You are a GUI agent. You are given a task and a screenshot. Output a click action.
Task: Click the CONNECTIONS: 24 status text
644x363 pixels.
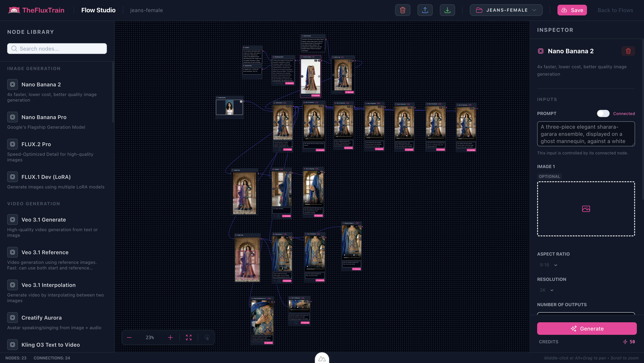pyautogui.click(x=52, y=358)
